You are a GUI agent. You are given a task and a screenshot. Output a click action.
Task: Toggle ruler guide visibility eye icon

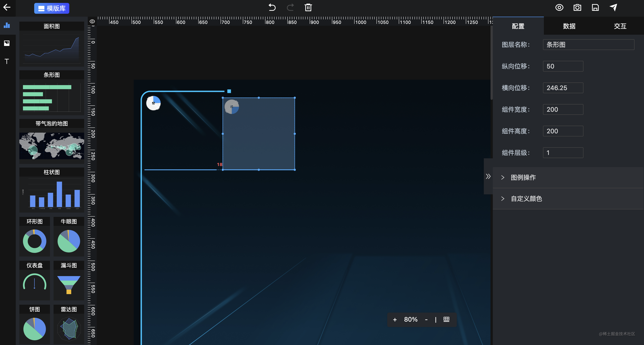[92, 22]
